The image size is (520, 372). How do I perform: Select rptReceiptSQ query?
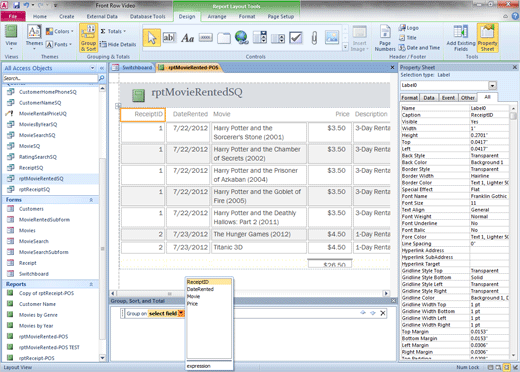34,189
